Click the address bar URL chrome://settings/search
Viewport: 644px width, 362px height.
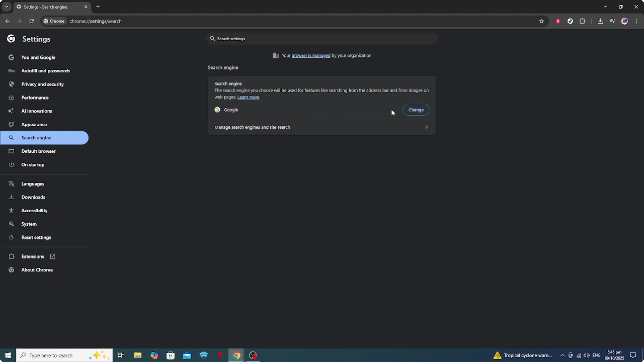96,21
